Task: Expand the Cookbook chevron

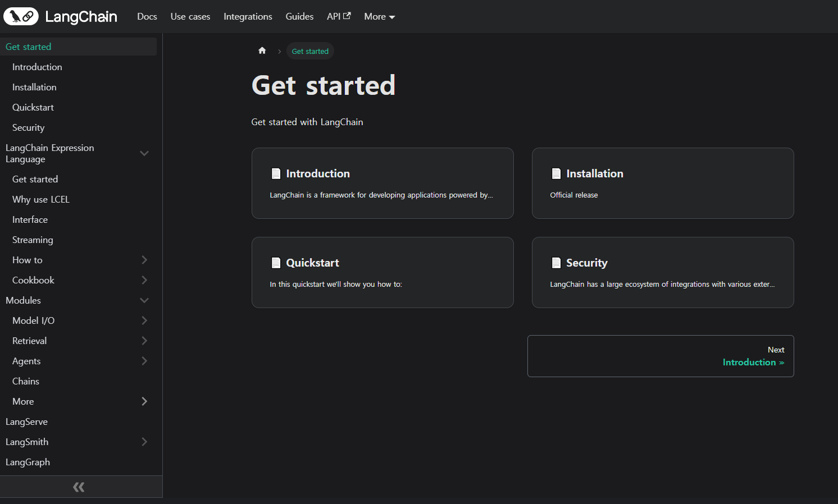Action: pos(144,280)
